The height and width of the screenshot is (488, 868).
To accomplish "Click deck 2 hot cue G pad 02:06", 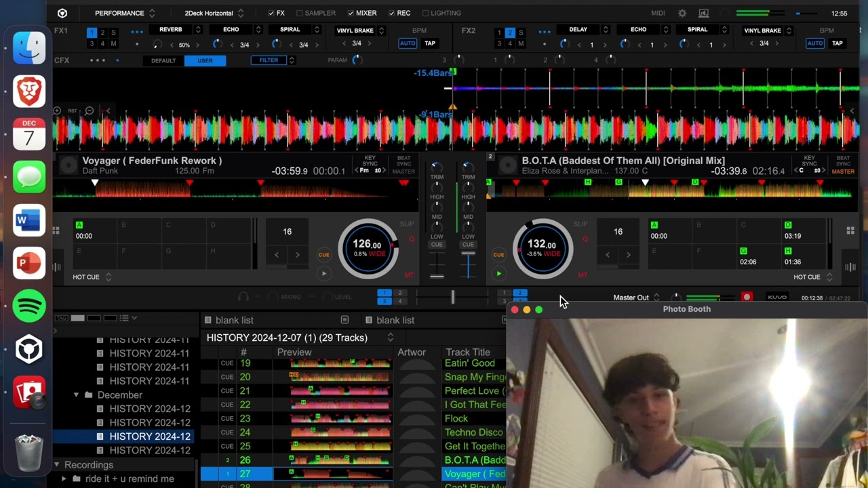I will tap(759, 257).
